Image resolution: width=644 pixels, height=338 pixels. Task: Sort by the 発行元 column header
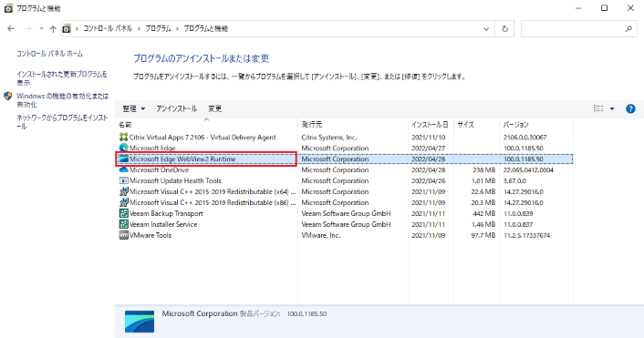click(x=353, y=124)
